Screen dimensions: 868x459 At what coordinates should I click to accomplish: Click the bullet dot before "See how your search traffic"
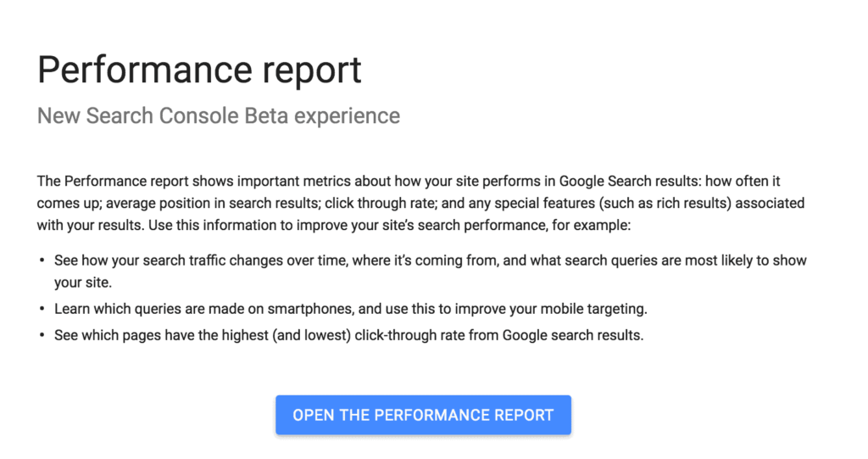(42, 260)
